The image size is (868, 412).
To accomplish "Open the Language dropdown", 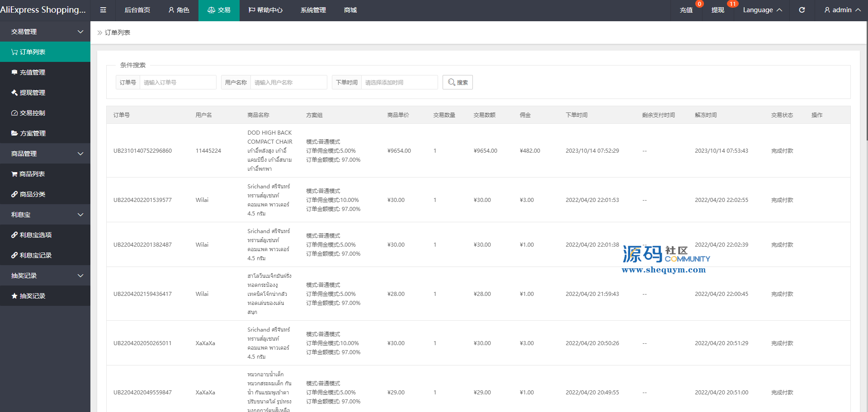I will 762,10.
